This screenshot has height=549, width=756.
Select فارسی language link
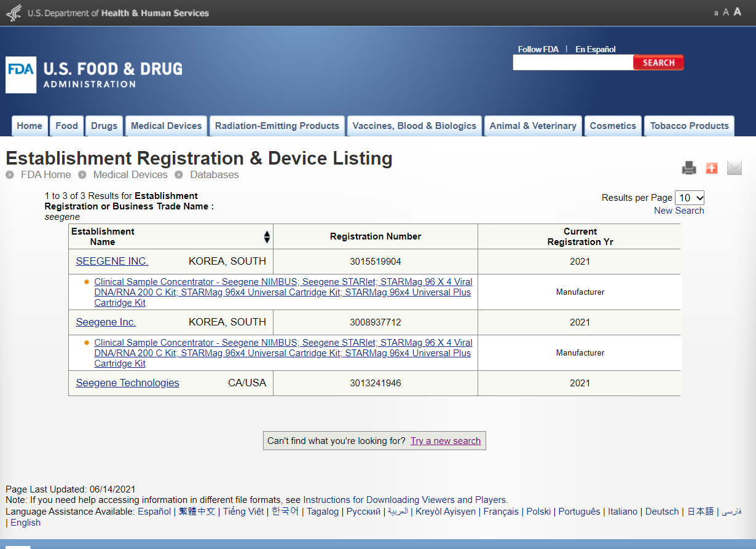731,512
